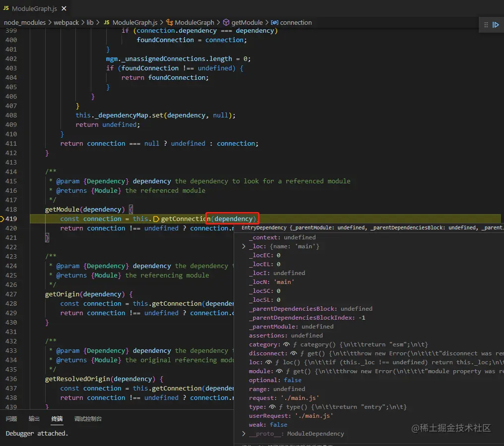Click line number 427 in gutter
The height and width of the screenshot is (446, 504).
[11, 294]
